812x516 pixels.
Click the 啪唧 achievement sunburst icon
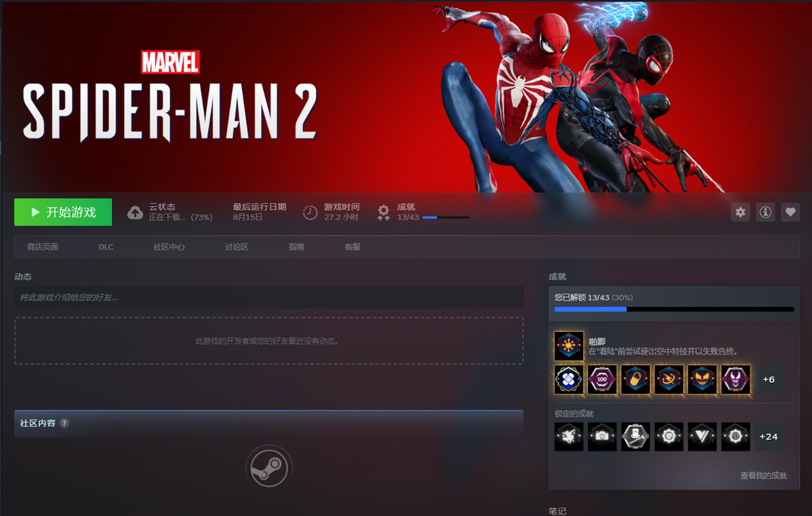568,345
